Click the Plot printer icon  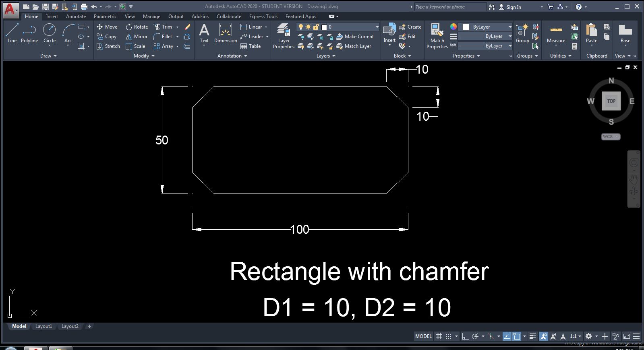point(84,7)
